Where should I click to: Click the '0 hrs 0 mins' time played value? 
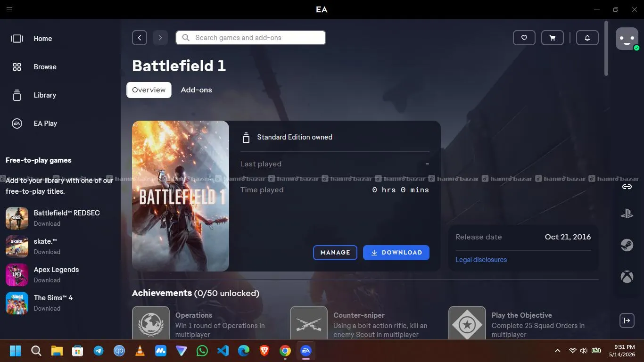pos(401,190)
